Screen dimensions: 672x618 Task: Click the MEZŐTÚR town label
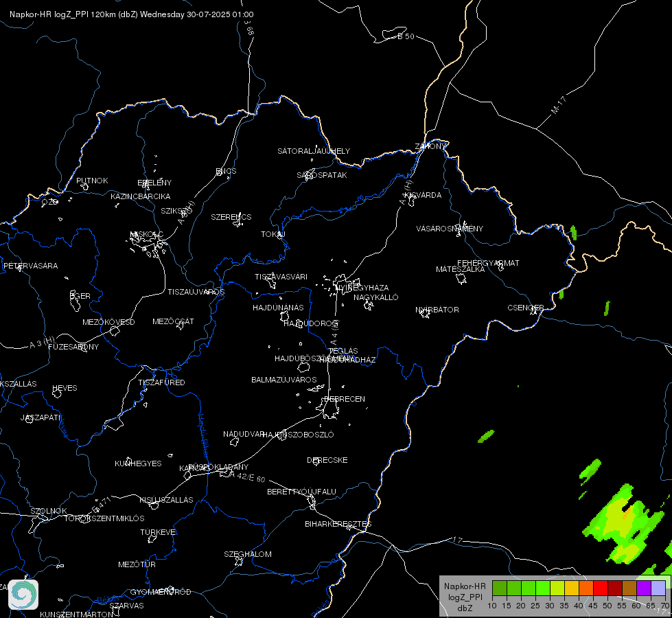[x=137, y=564]
